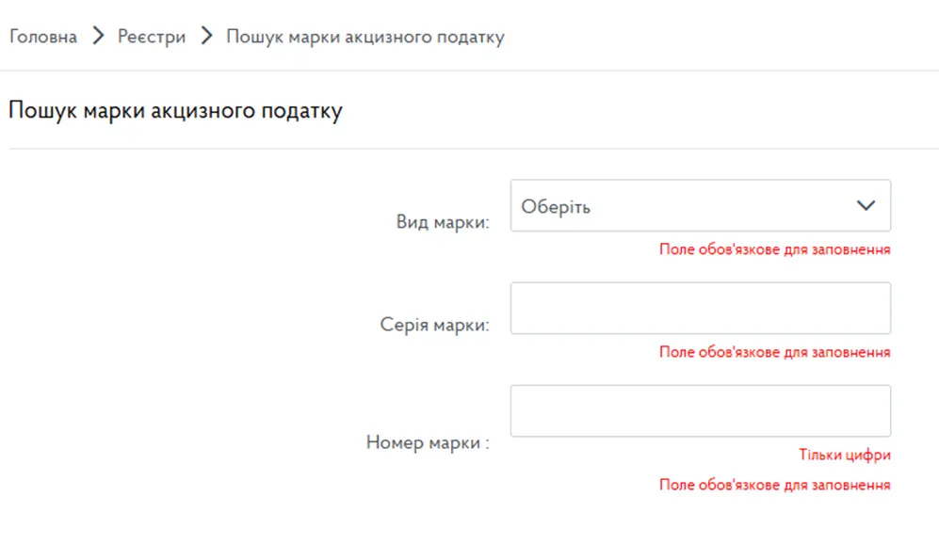Click the Тільки цифри validation hint
Screen dimensions: 939x560
[844, 455]
